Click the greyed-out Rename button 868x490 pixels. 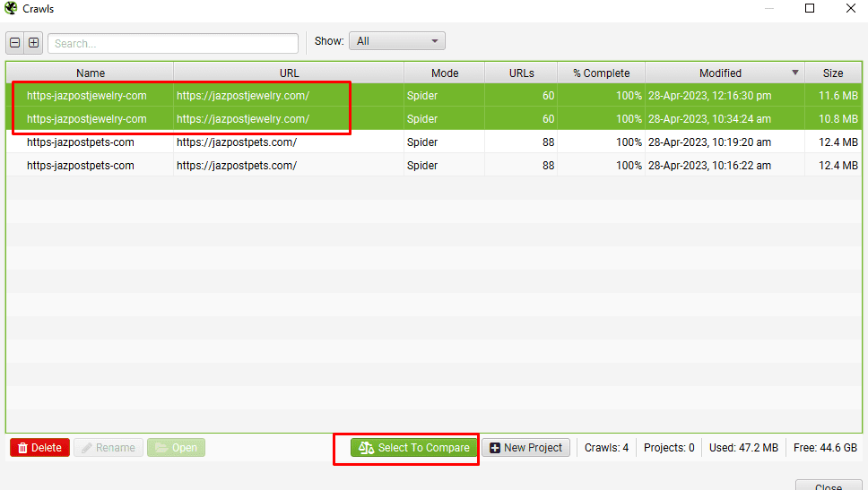tap(108, 447)
